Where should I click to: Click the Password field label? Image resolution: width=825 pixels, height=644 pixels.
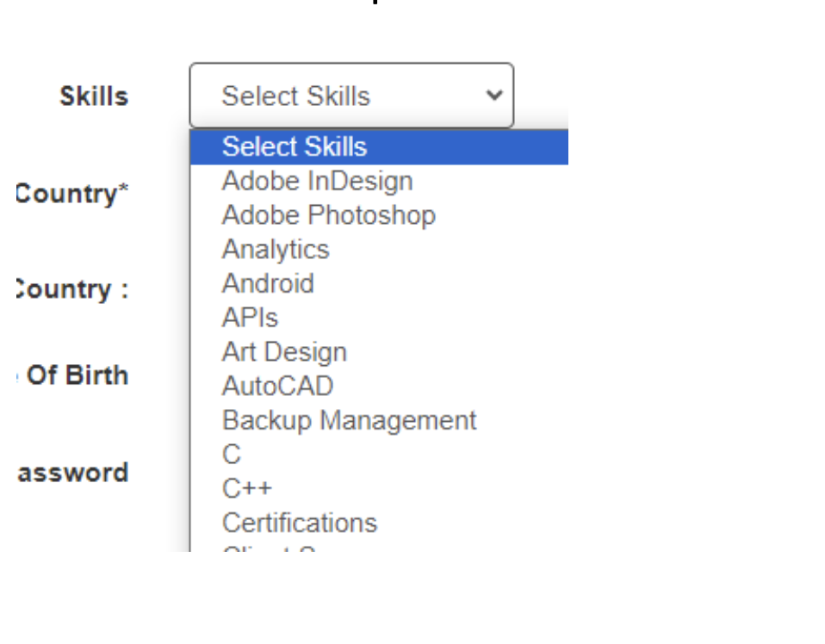73,473
